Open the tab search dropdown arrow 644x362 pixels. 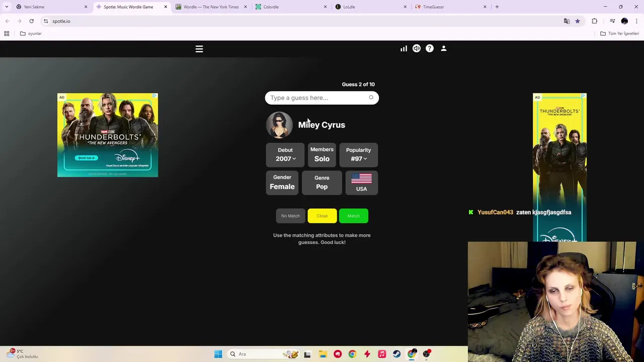click(7, 7)
